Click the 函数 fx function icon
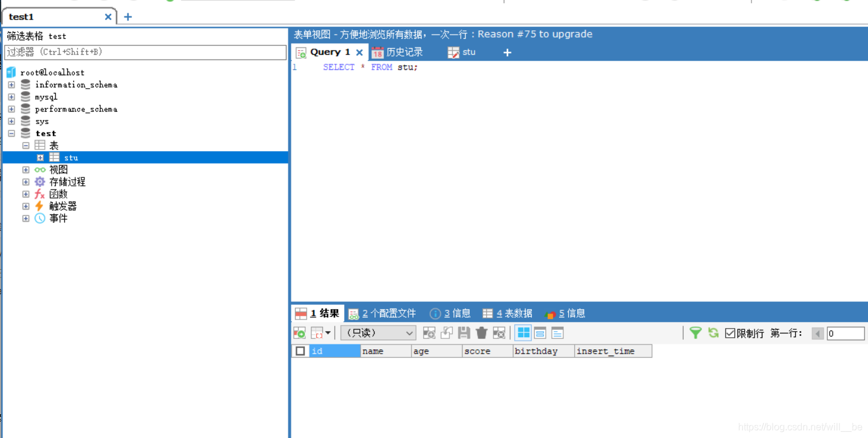Image resolution: width=868 pixels, height=438 pixels. coord(40,194)
